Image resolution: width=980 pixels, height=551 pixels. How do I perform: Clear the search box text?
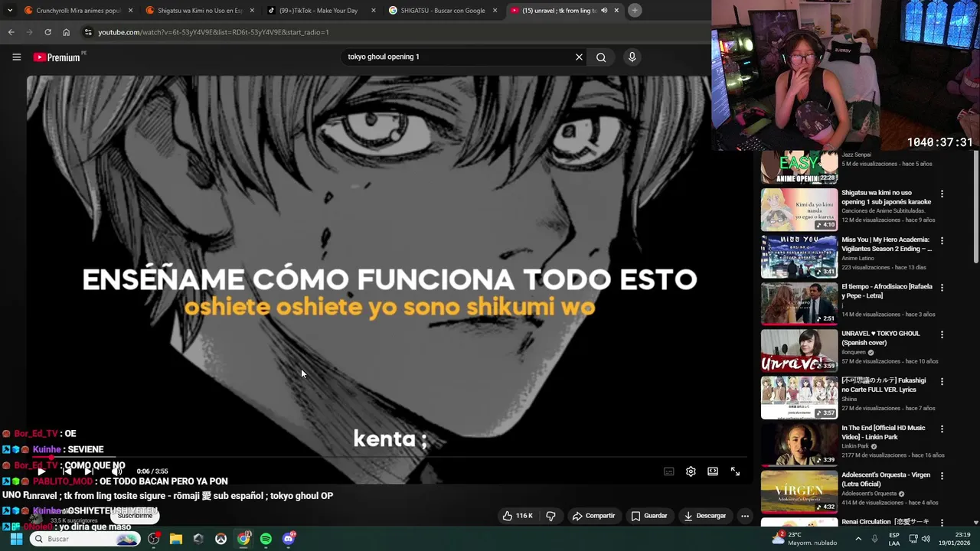579,57
